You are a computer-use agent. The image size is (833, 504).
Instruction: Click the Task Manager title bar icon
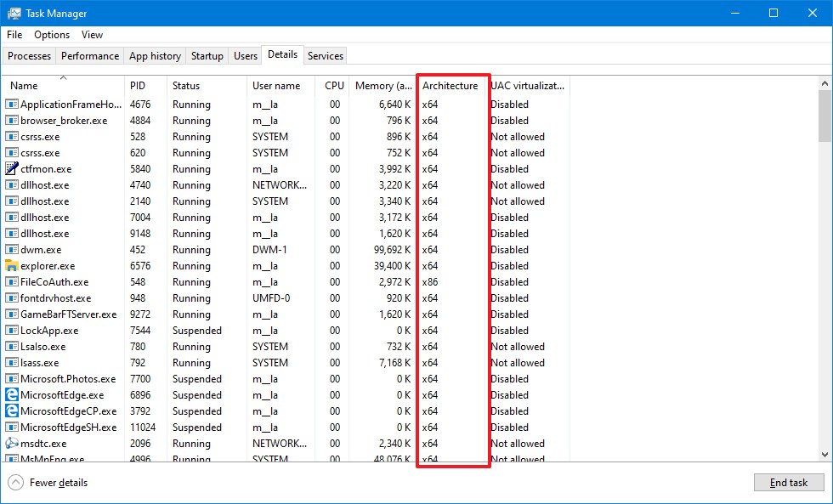click(14, 14)
